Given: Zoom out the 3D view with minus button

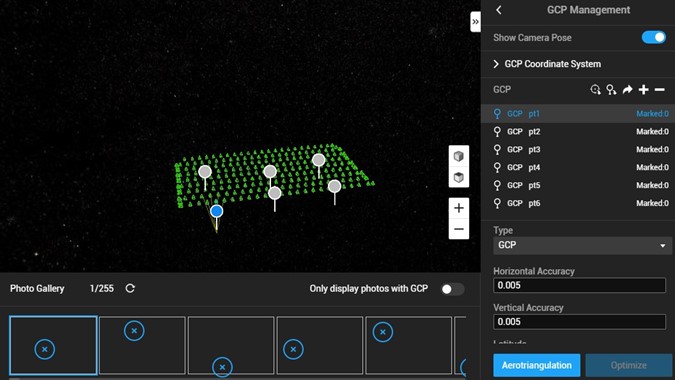Looking at the screenshot, I should [458, 229].
